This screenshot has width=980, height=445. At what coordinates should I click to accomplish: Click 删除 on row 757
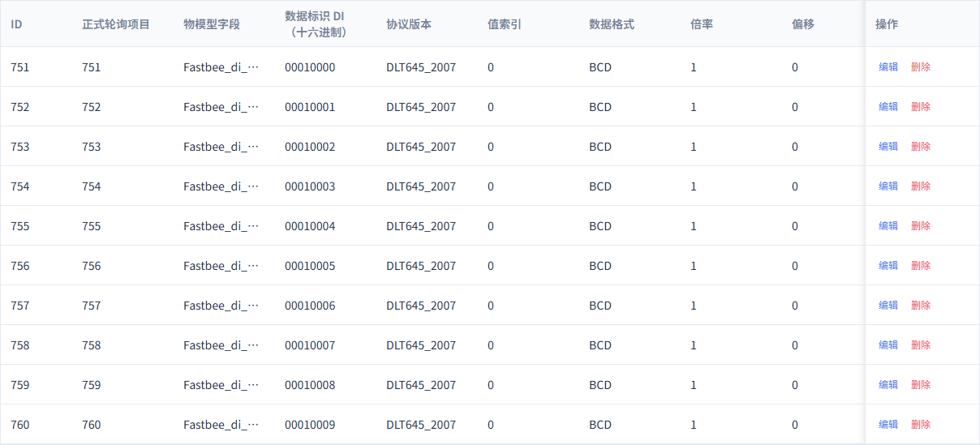point(921,306)
